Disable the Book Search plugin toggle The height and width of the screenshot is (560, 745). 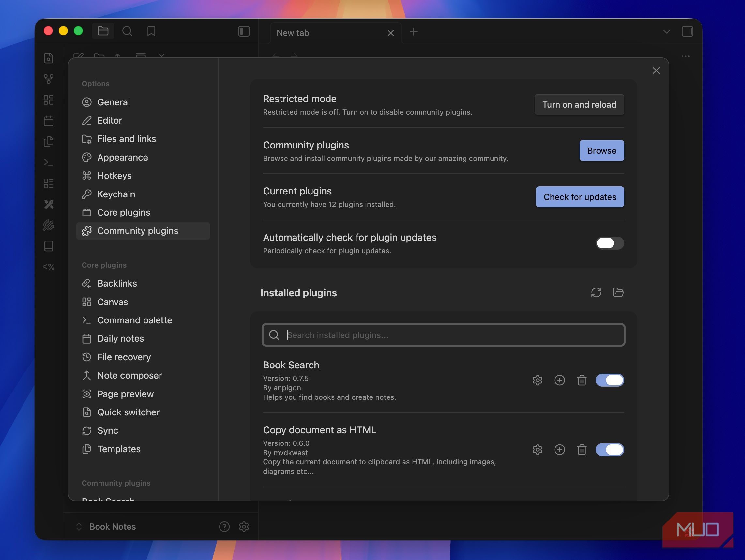(x=610, y=380)
